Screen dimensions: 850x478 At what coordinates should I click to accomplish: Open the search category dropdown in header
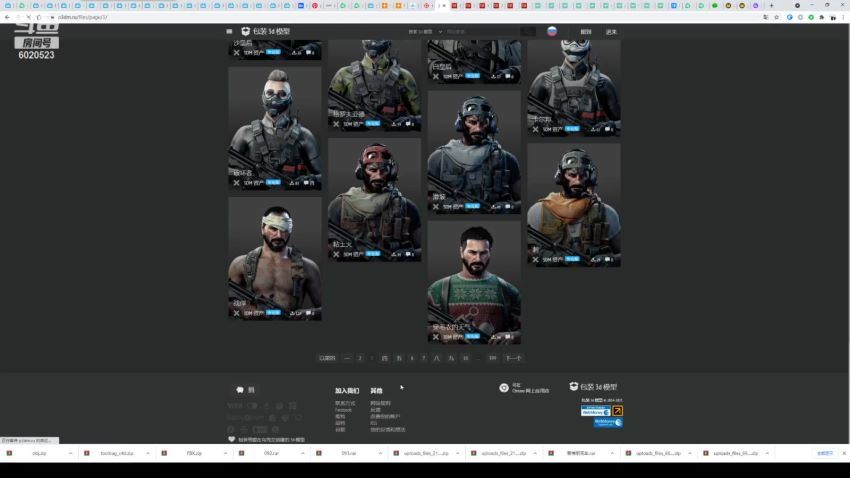424,32
